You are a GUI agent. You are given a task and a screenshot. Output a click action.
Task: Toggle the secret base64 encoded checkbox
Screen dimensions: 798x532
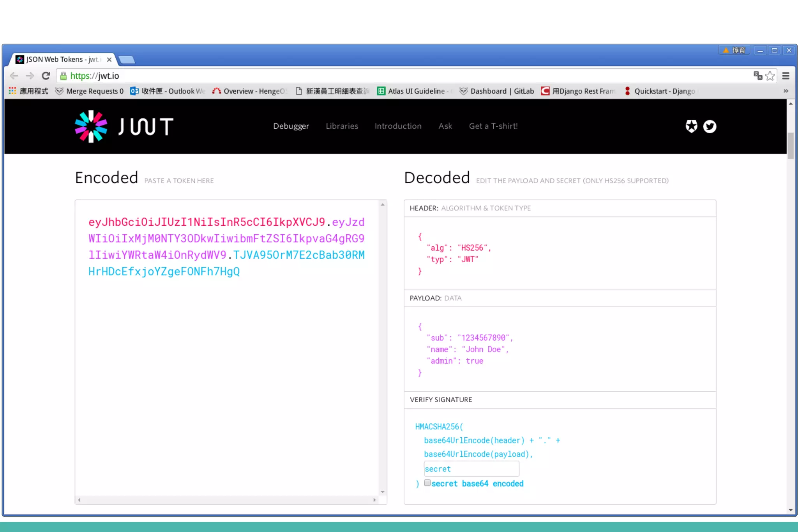click(x=427, y=483)
